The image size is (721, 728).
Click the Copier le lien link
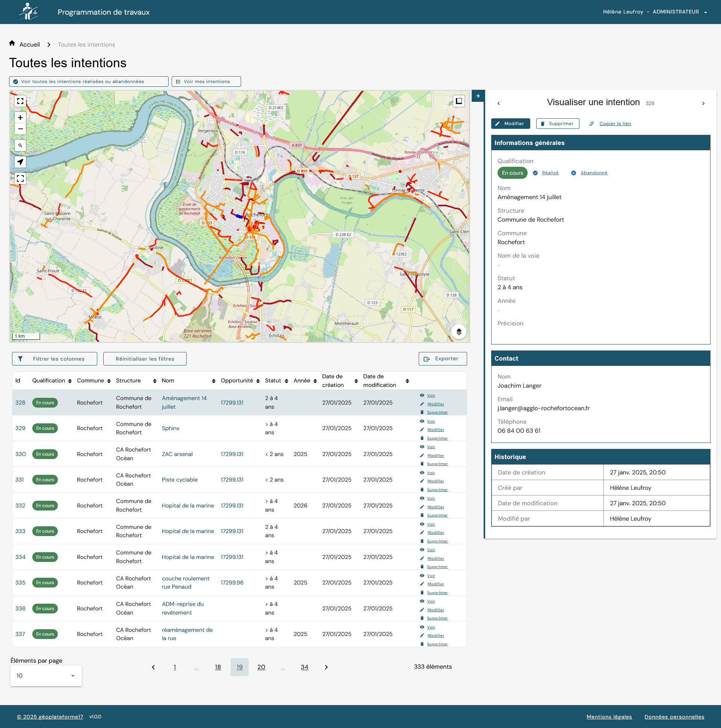615,124
